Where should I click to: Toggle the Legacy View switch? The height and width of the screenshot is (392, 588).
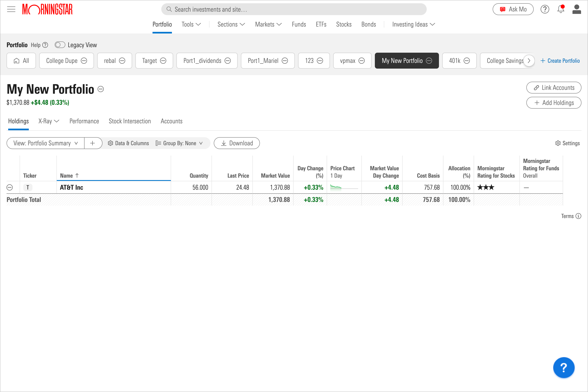60,45
